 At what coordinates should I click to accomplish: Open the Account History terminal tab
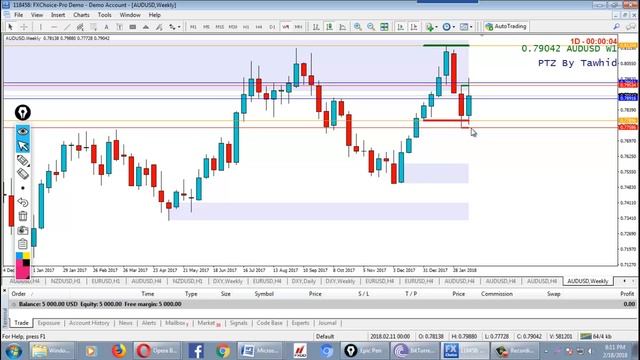click(89, 323)
